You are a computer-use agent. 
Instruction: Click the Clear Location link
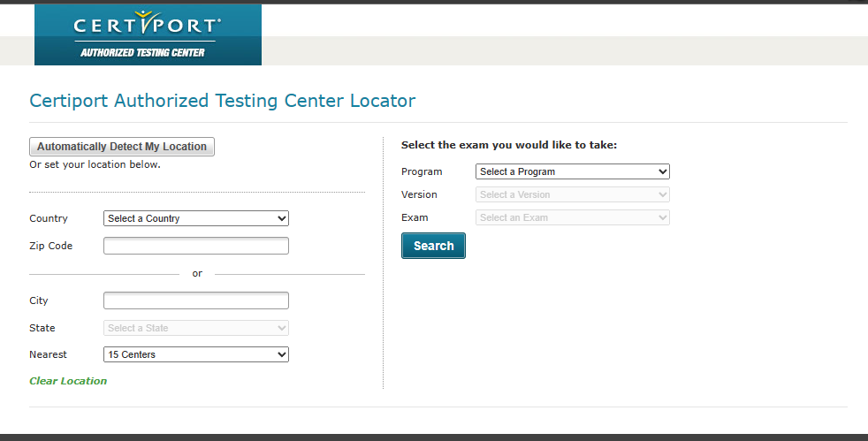(x=68, y=381)
